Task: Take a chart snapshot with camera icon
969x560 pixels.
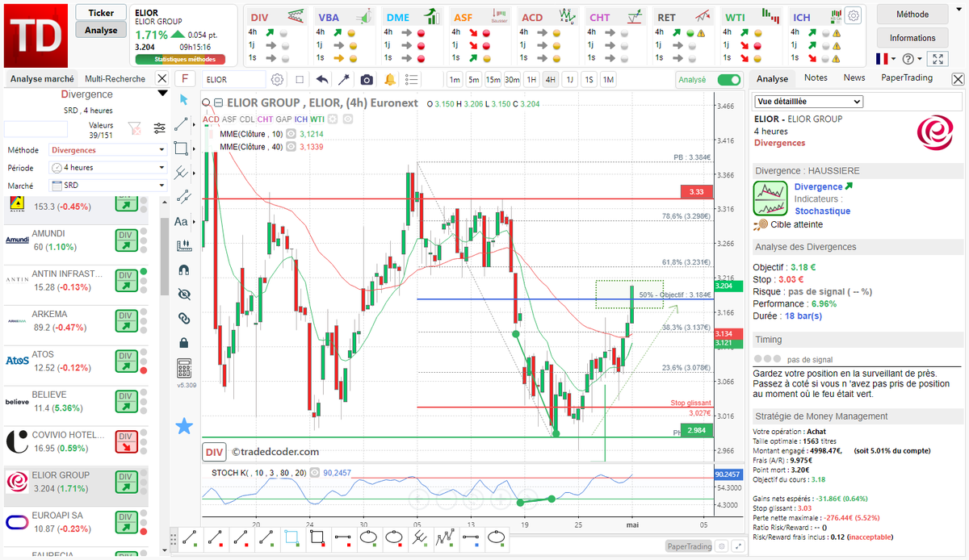Action: click(367, 79)
